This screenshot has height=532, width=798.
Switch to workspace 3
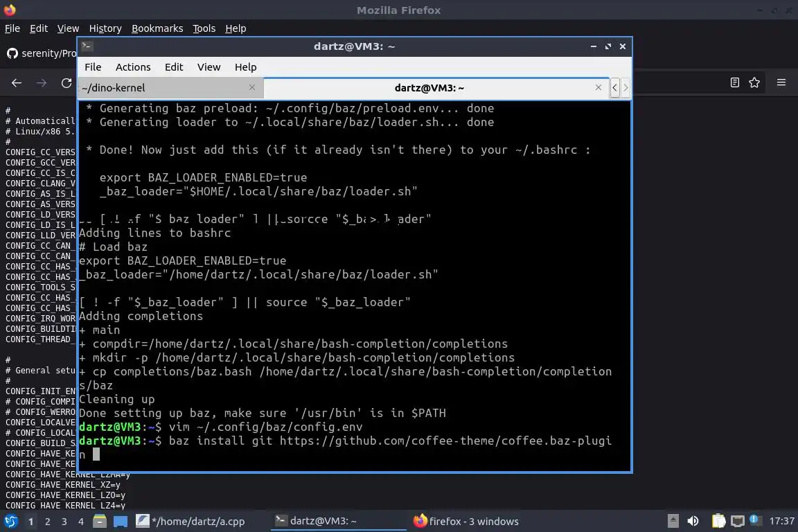point(64,522)
